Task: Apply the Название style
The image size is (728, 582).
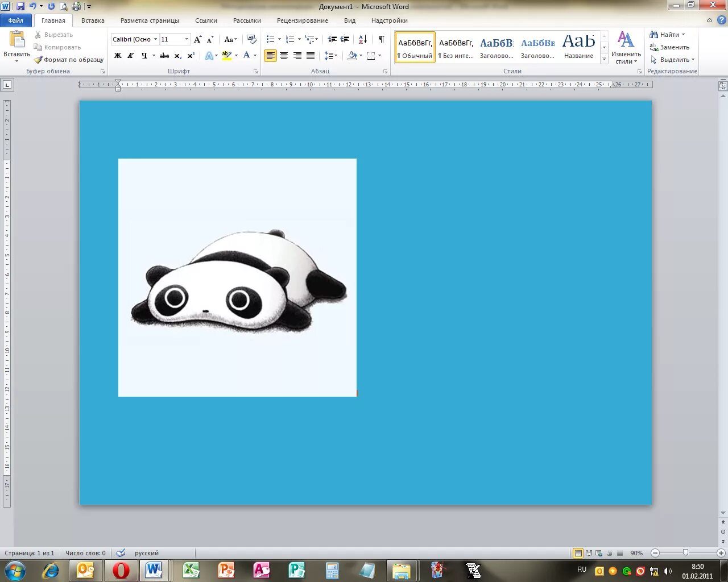Action: pyautogui.click(x=578, y=47)
